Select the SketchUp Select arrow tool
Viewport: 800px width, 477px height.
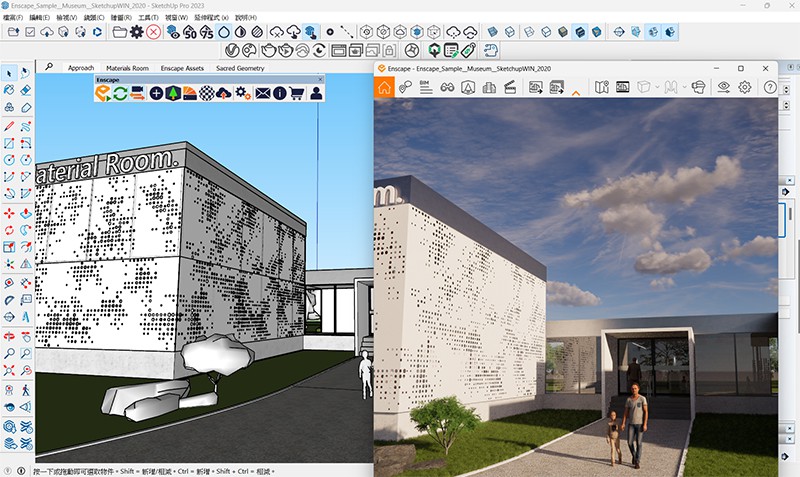[x=9, y=72]
